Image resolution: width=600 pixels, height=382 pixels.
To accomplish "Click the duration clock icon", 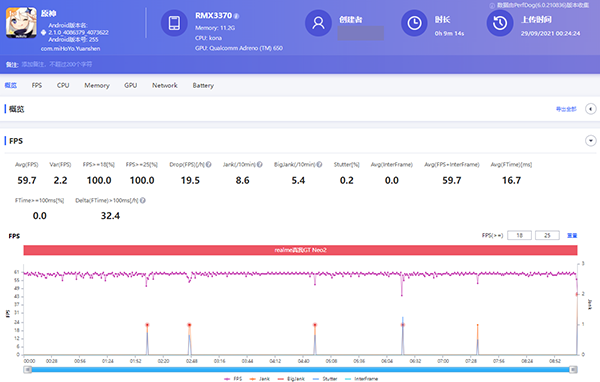I will coord(414,23).
